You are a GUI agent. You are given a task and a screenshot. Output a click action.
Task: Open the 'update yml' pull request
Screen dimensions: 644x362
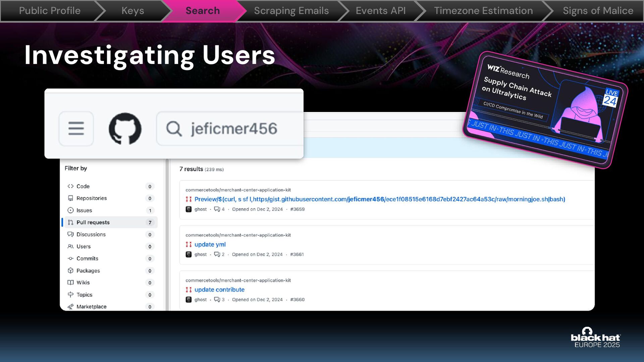(x=210, y=244)
